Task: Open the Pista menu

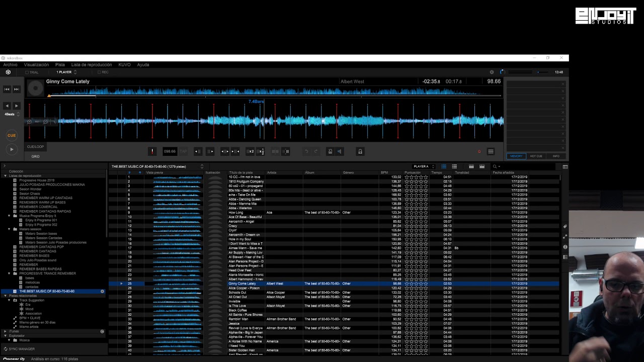Action: (x=60, y=65)
